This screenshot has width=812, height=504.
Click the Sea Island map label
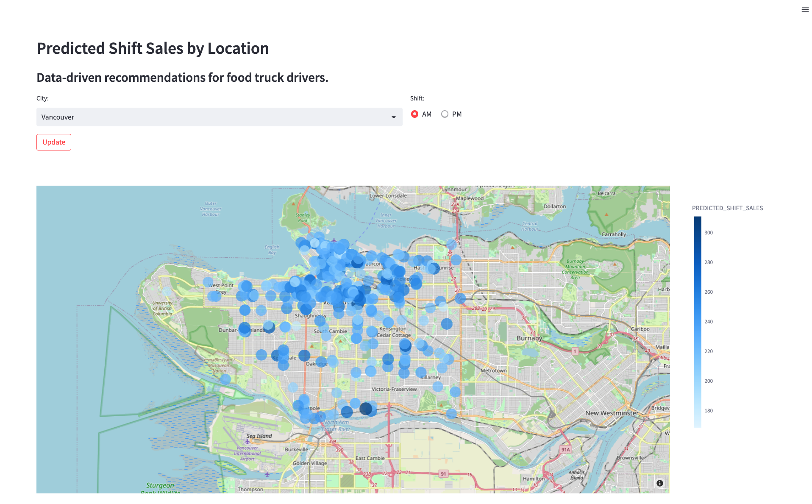(x=259, y=436)
